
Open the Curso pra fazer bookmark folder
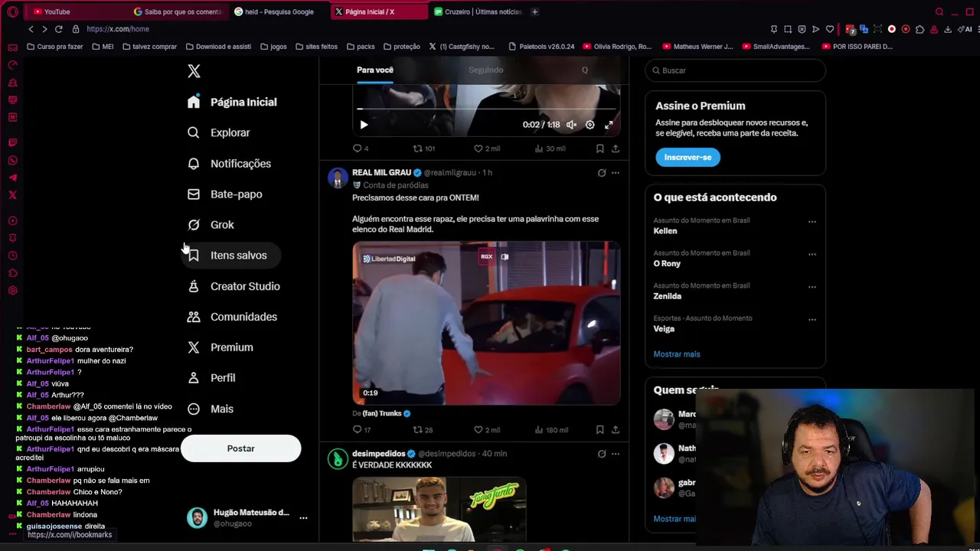coord(54,47)
